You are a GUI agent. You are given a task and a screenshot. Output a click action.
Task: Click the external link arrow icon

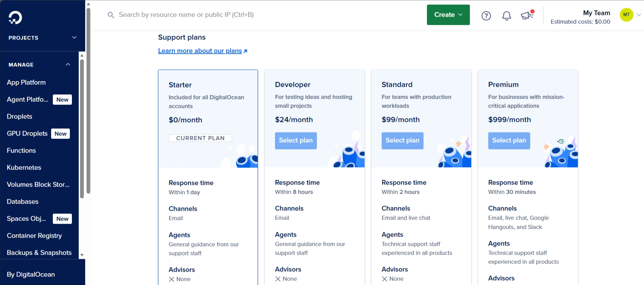tap(245, 51)
